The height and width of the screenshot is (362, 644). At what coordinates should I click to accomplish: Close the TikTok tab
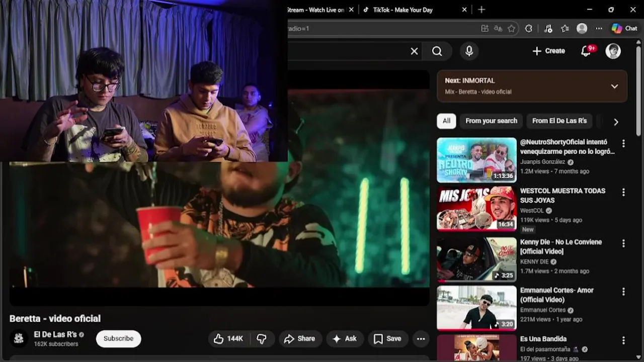[464, 10]
